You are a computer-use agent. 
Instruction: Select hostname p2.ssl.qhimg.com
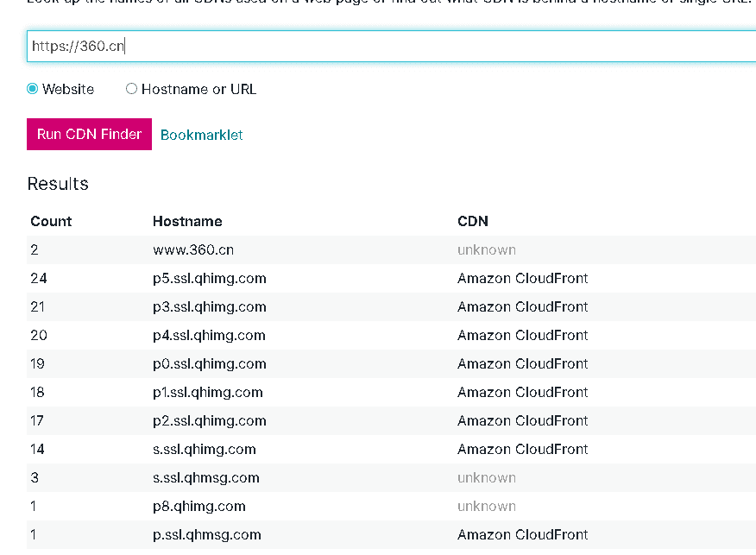(x=209, y=420)
